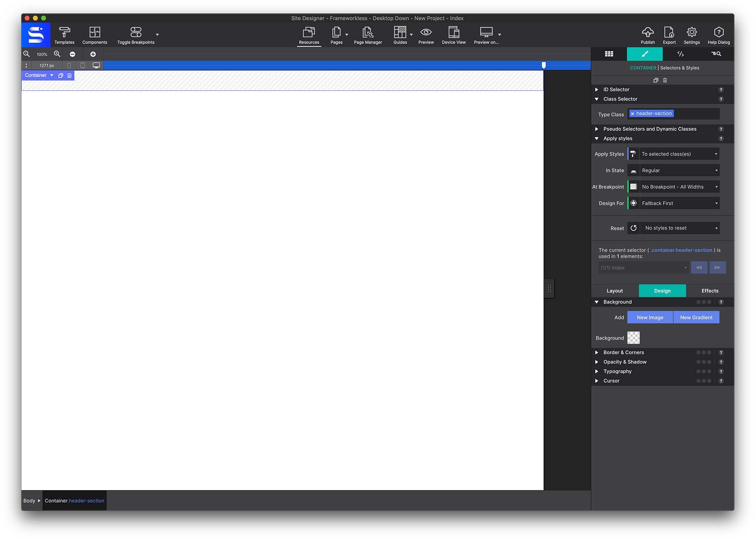Expand the ID Selector section
Viewport: 756px width, 539px height.
point(597,90)
